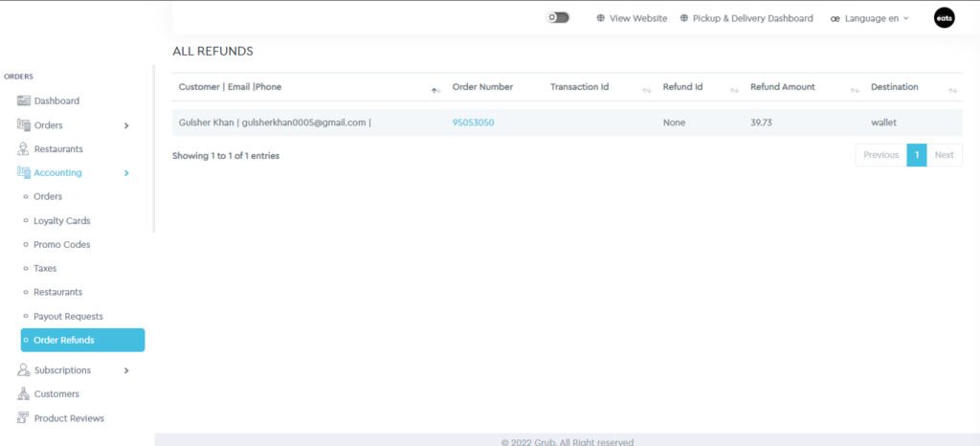Expand the Subscriptions menu chevron

coord(126,370)
